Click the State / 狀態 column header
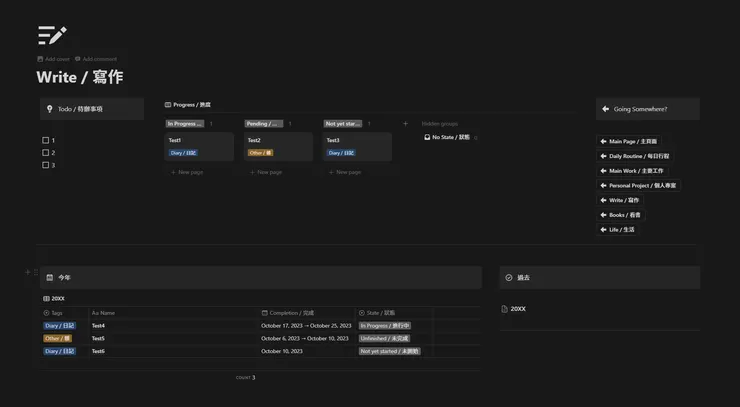Viewport: 740px width, 407px height. point(377,313)
